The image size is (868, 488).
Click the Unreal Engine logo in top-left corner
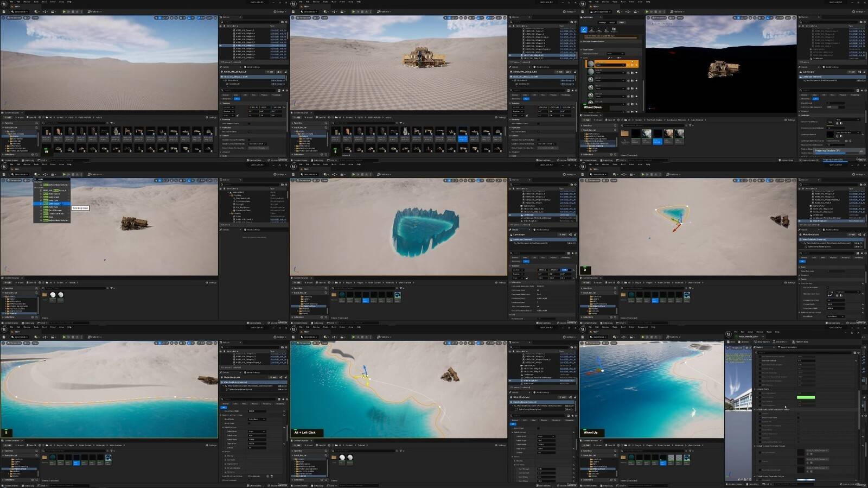4,3
